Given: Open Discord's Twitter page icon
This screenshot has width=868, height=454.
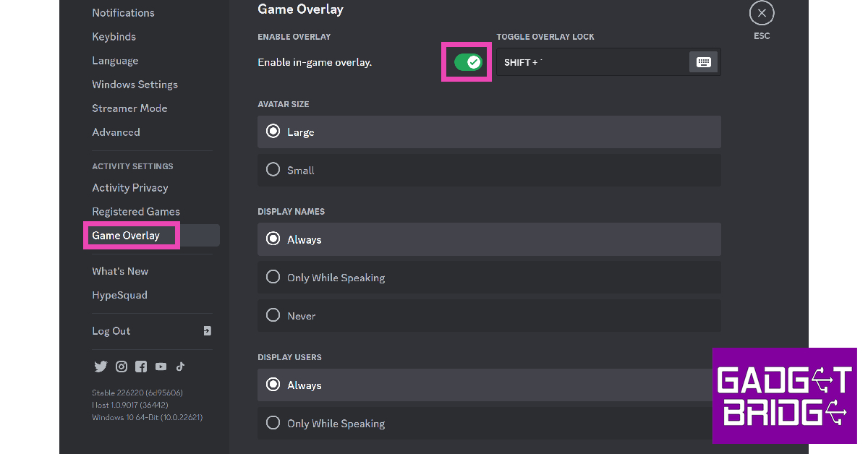Looking at the screenshot, I should click(x=101, y=367).
